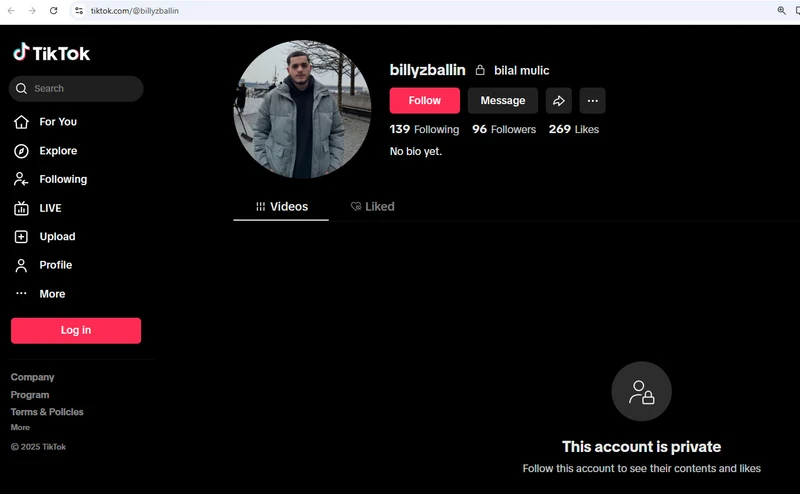
Task: Open the Following people icon
Action: coord(21,179)
